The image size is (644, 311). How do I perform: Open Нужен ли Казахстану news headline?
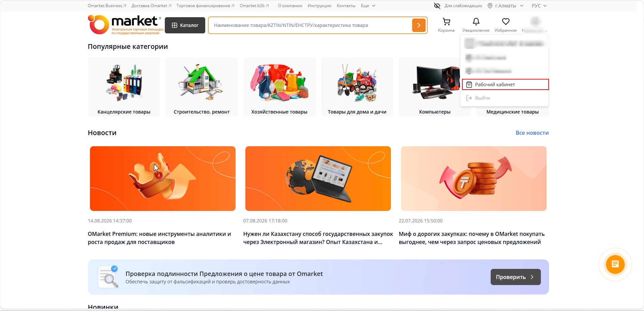coord(318,238)
